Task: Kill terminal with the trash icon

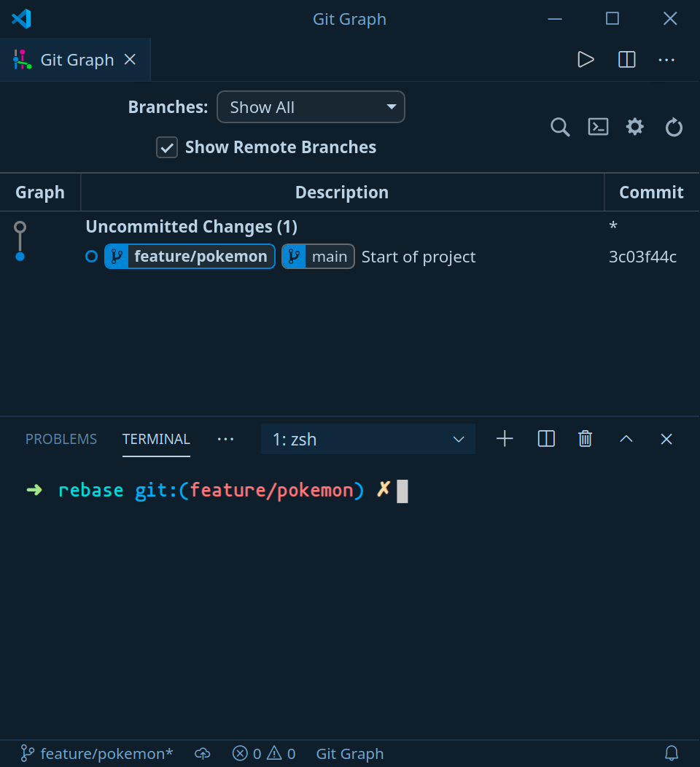Action: tap(585, 439)
